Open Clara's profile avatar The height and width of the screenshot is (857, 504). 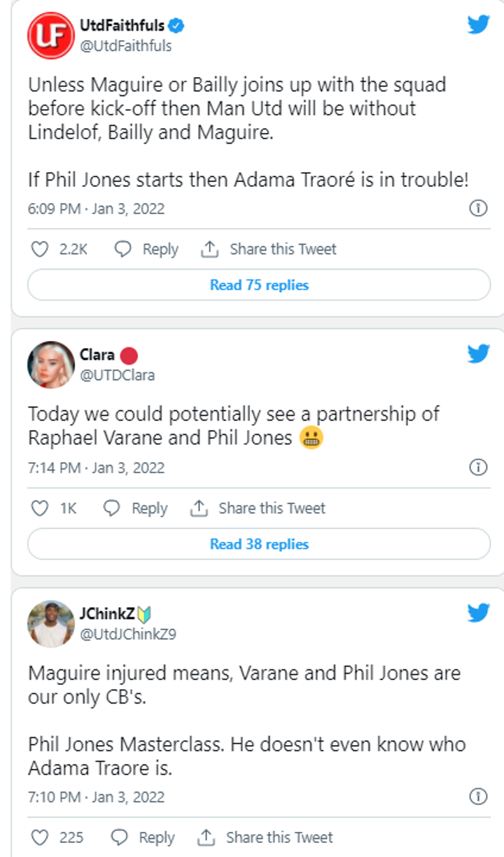tap(50, 365)
